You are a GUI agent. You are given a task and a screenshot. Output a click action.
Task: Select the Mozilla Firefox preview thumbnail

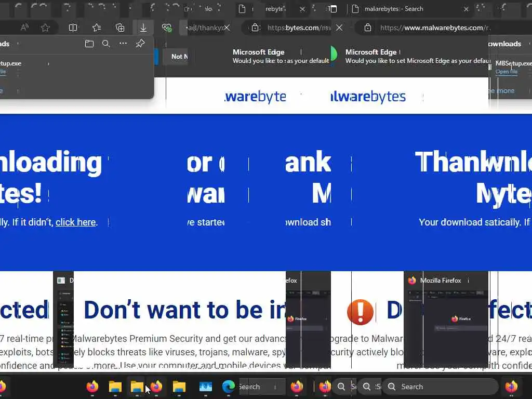pyautogui.click(x=446, y=327)
